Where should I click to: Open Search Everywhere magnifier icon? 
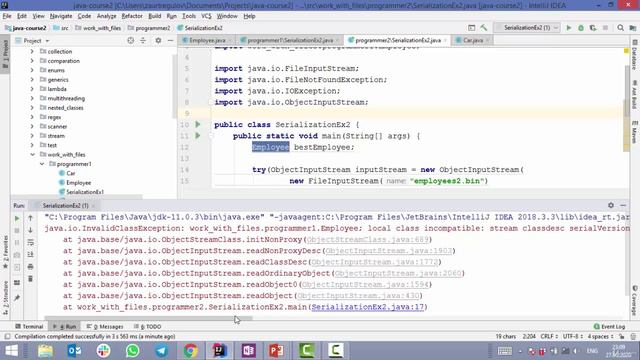[x=620, y=28]
